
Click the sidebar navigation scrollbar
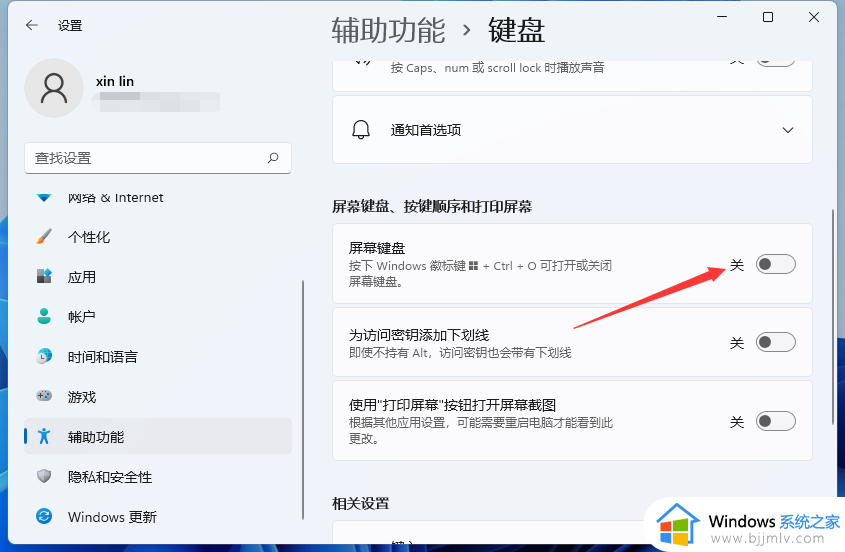click(303, 399)
